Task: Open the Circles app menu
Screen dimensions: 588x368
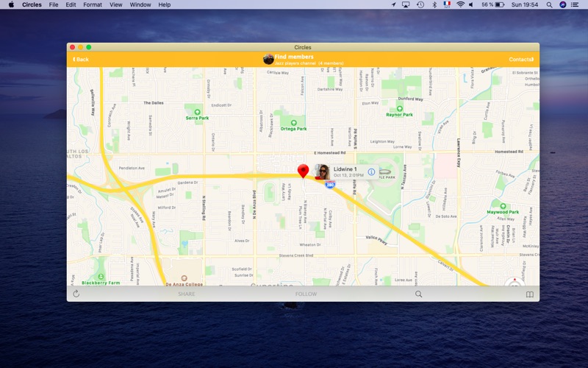Action: (x=32, y=4)
